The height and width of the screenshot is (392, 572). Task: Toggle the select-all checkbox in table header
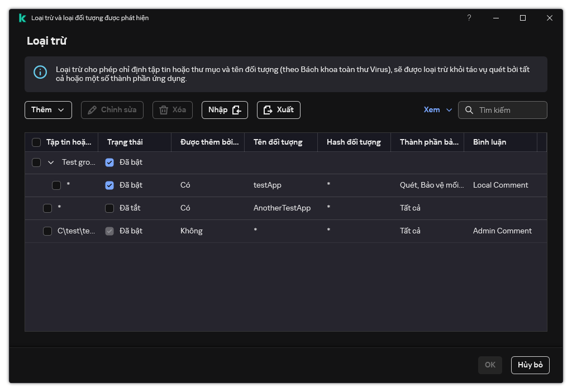click(x=36, y=142)
